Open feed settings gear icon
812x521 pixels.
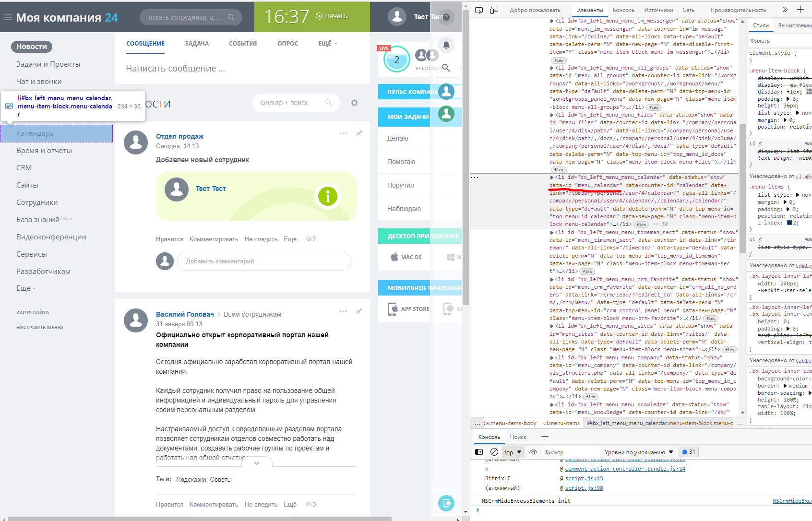(x=354, y=103)
